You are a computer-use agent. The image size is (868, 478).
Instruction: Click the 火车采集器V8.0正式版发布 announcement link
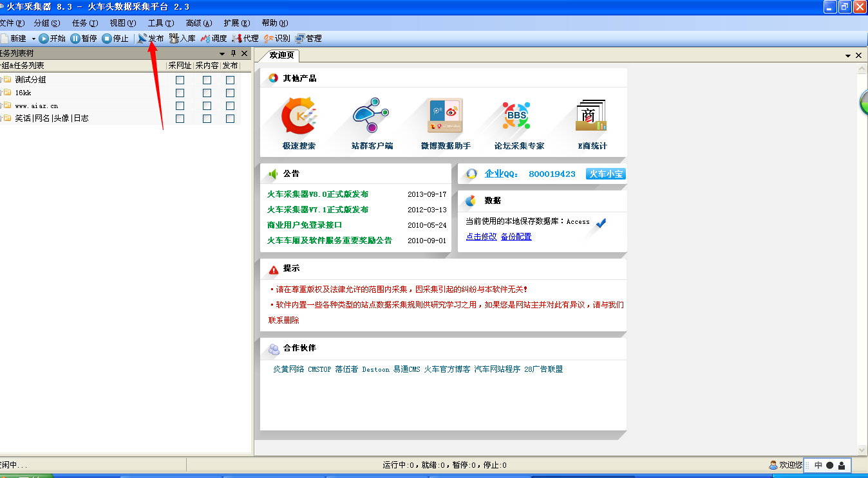coord(317,194)
